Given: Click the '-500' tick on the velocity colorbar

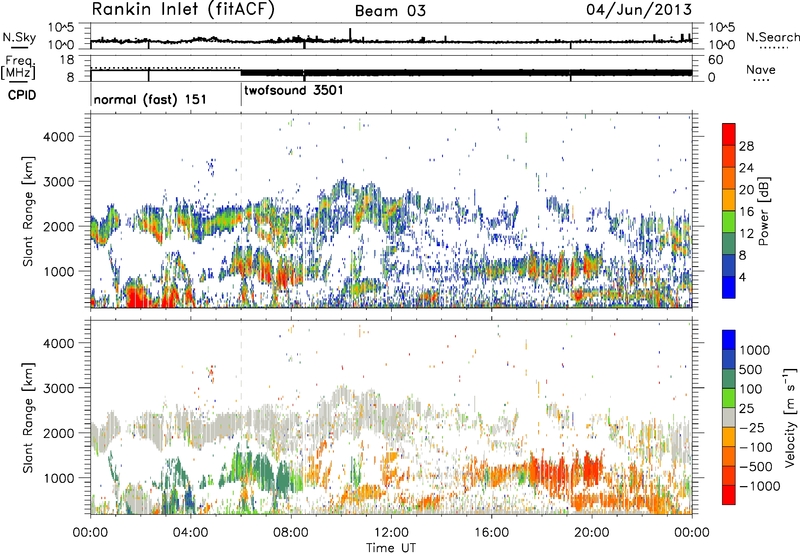Looking at the screenshot, I should 756,467.
